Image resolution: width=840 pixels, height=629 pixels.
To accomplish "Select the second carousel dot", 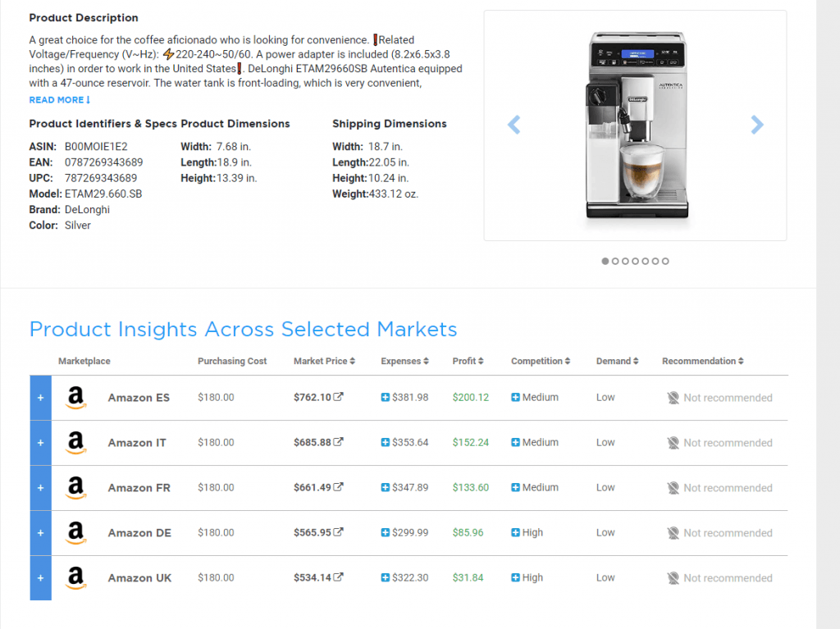I will coord(615,261).
